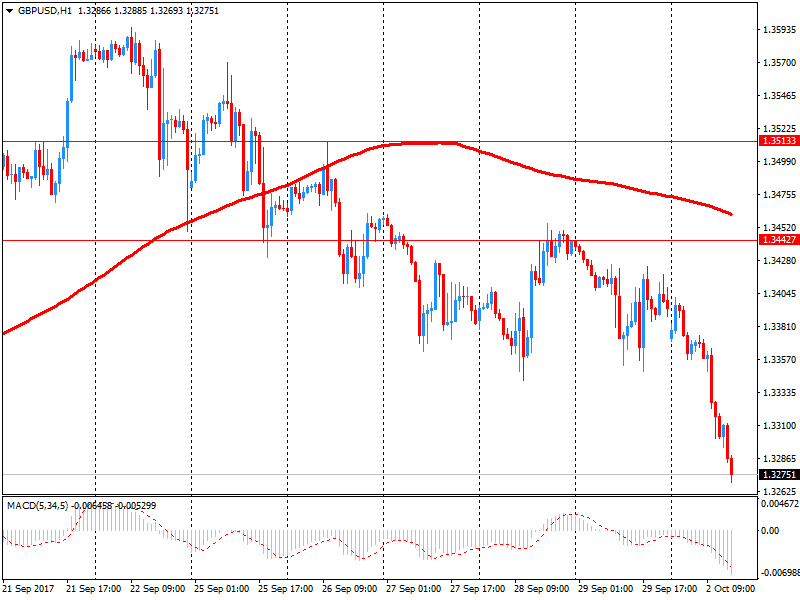Click the 1.33810 price scale label
This screenshot has height=600, width=800.
(x=779, y=327)
